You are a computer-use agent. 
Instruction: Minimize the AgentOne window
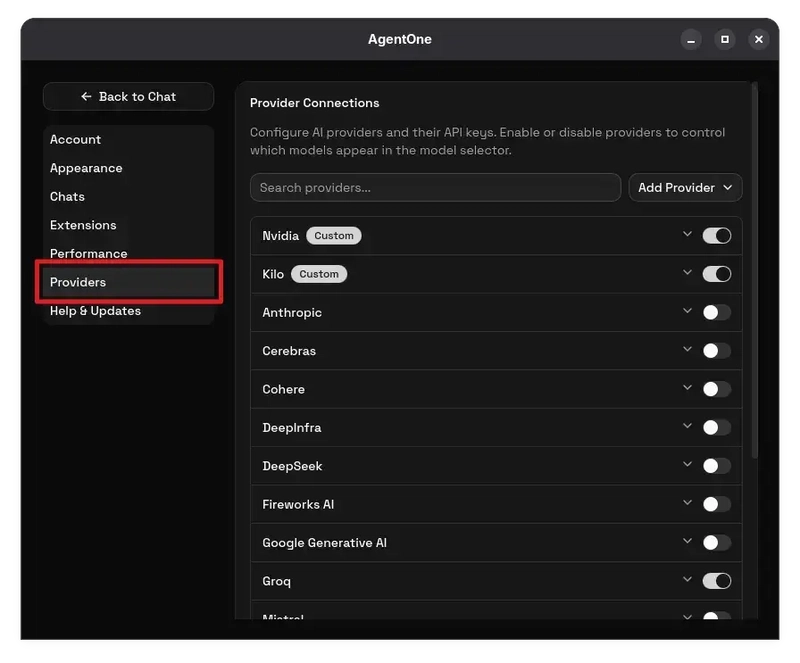(691, 39)
